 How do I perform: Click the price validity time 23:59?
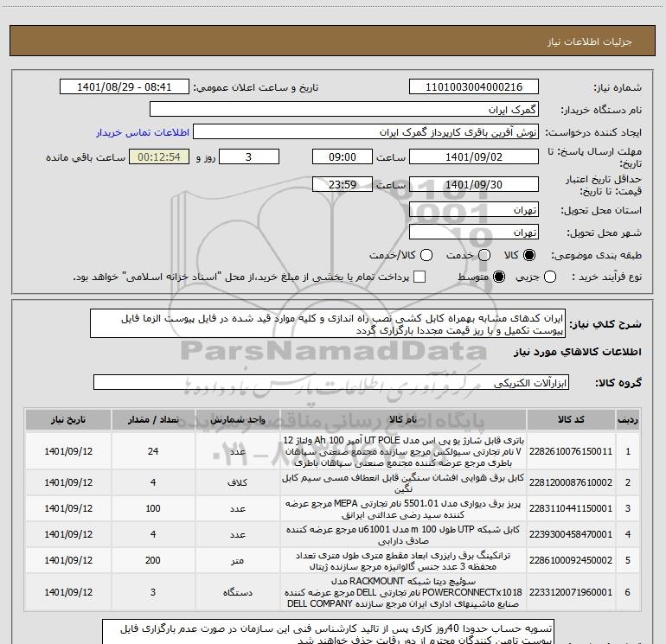(343, 185)
